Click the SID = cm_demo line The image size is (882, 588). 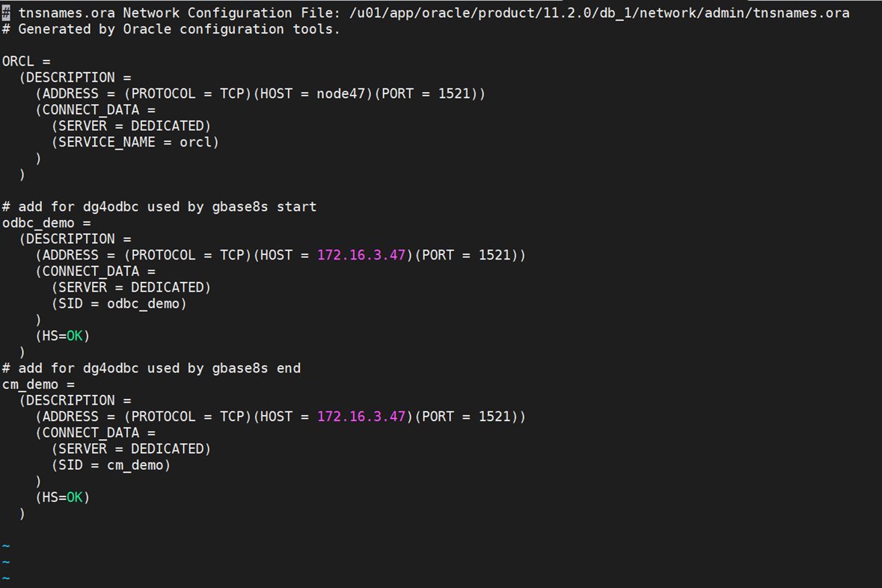(x=111, y=465)
